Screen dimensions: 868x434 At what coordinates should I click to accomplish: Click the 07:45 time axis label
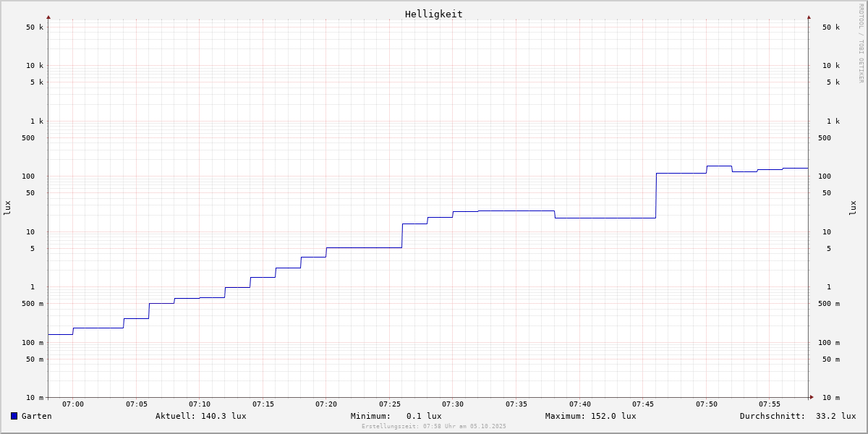click(643, 404)
